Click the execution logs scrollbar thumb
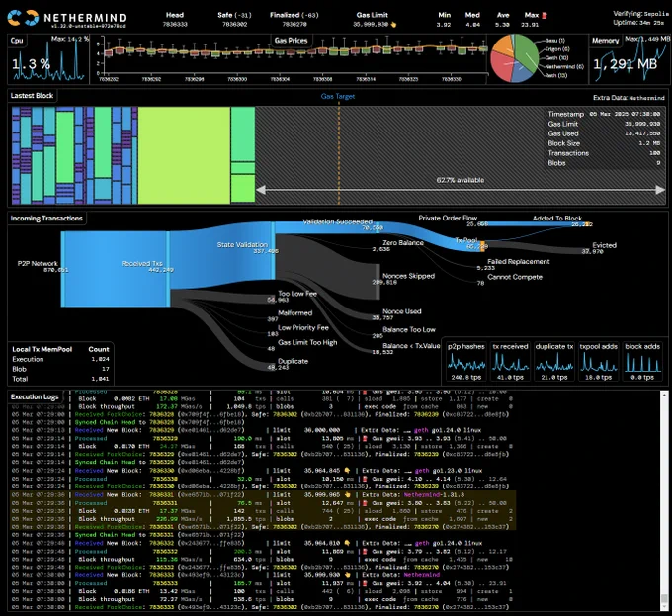 pyautogui.click(x=664, y=598)
